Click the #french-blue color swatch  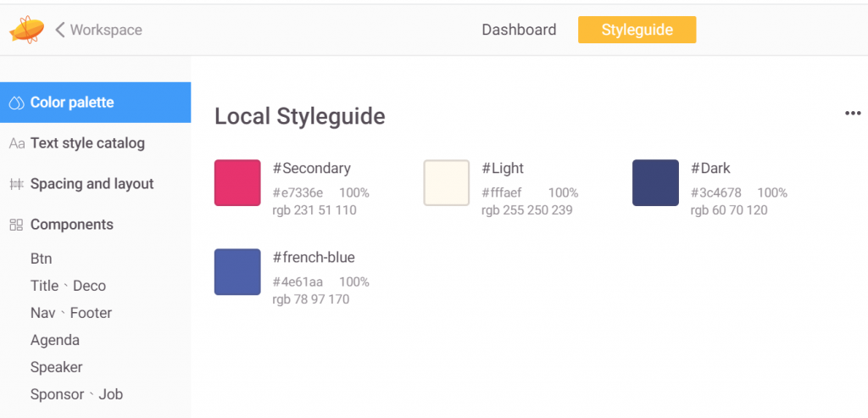click(237, 272)
